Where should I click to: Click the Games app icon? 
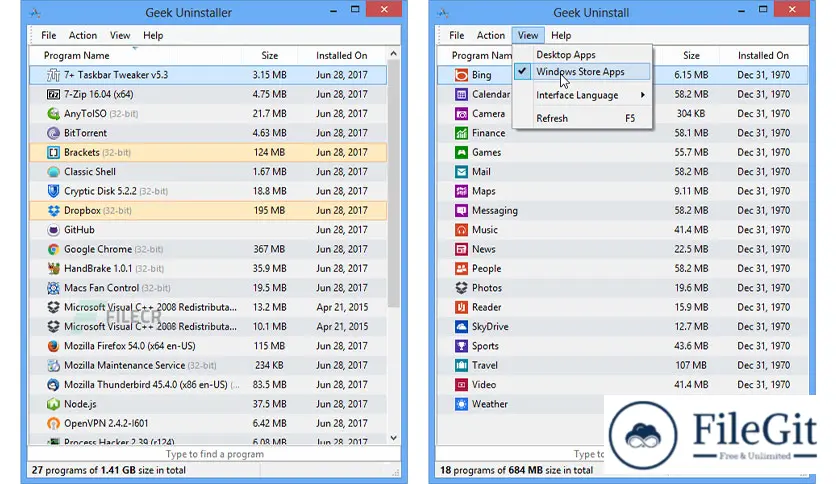[x=461, y=152]
